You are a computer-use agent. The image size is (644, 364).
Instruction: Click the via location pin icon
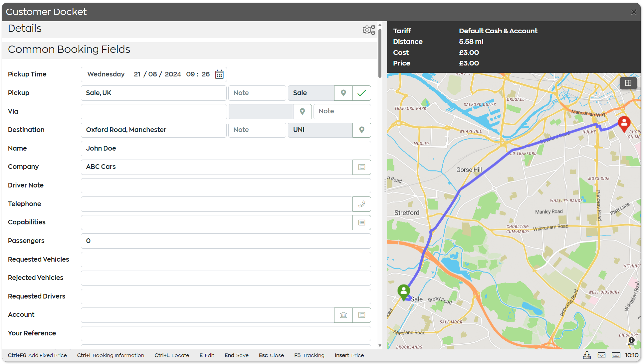[302, 111]
